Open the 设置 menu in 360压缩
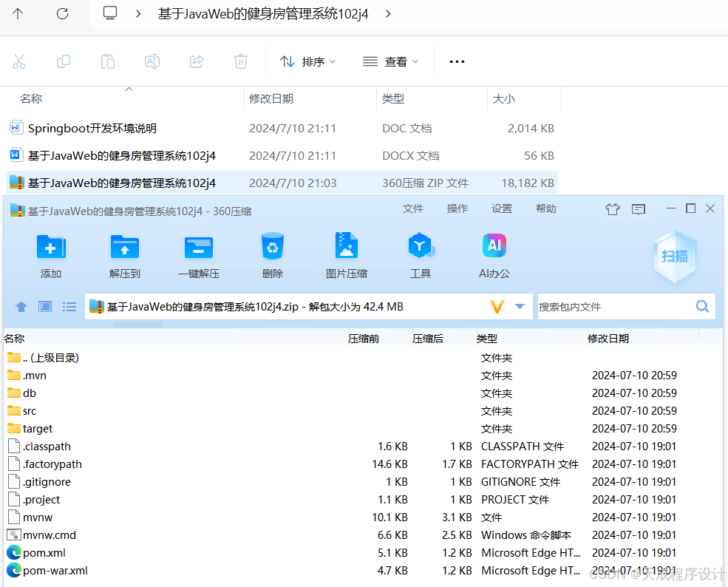This screenshot has height=587, width=728. tap(501, 208)
